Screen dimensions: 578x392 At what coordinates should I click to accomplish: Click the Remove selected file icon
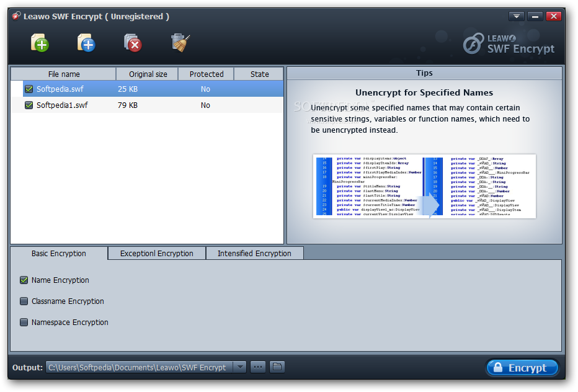pyautogui.click(x=133, y=43)
